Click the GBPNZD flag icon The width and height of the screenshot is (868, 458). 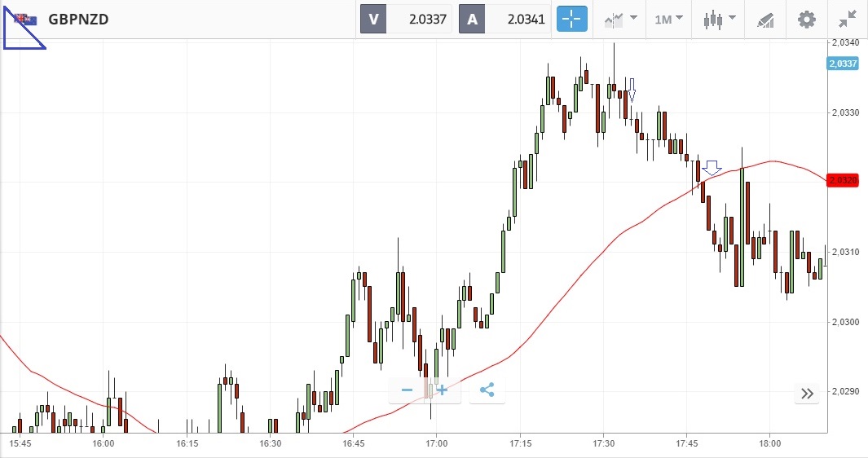pos(25,19)
